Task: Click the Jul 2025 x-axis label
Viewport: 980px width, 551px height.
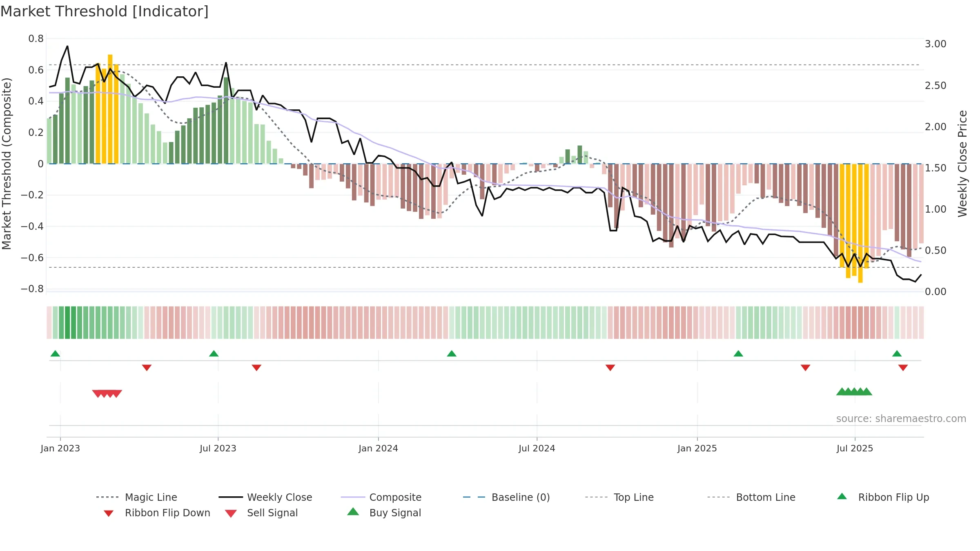Action: (x=855, y=449)
